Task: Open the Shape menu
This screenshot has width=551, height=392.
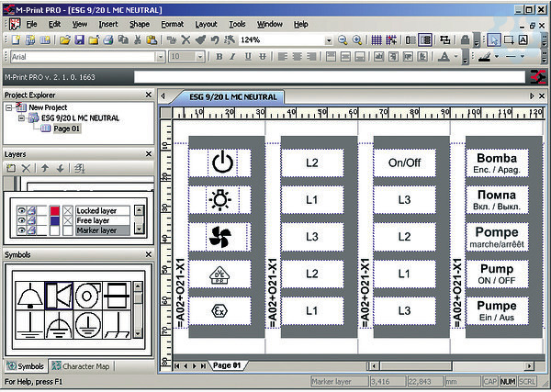Action: click(140, 23)
